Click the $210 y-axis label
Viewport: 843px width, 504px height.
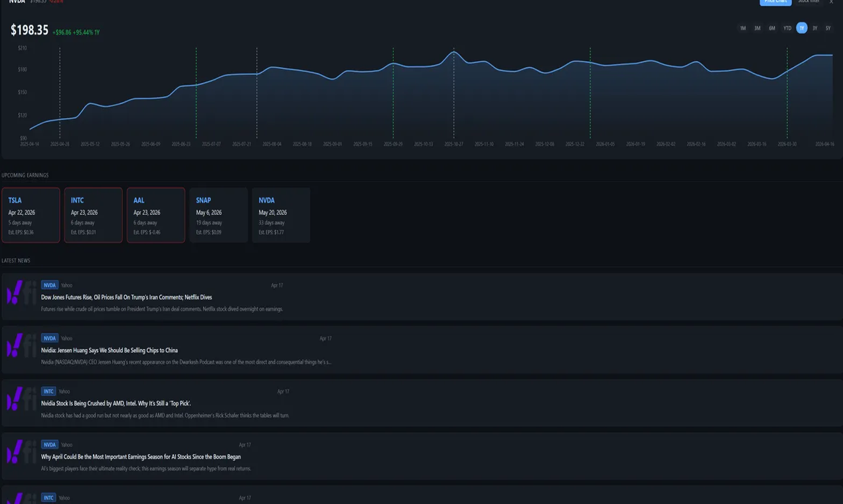(x=23, y=48)
